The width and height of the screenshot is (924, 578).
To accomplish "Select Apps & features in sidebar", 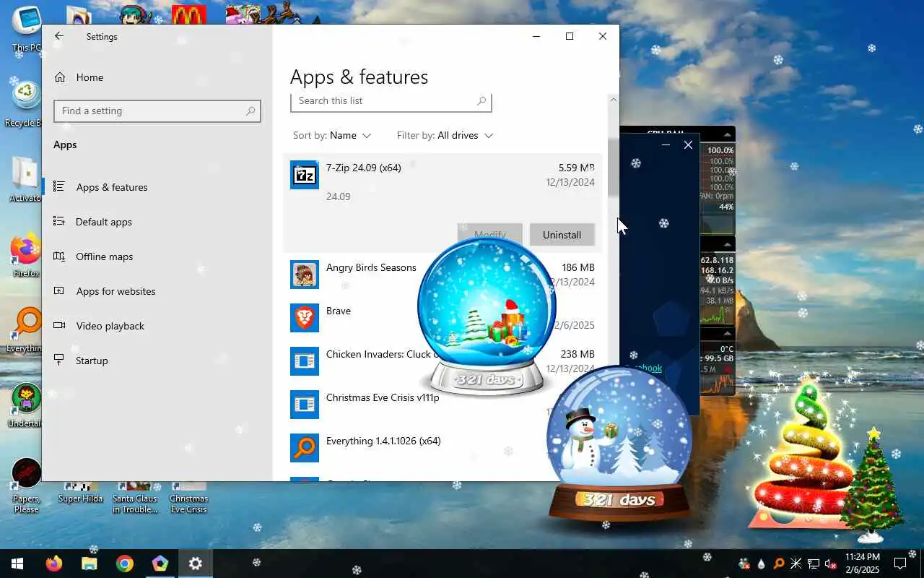I will click(x=112, y=187).
